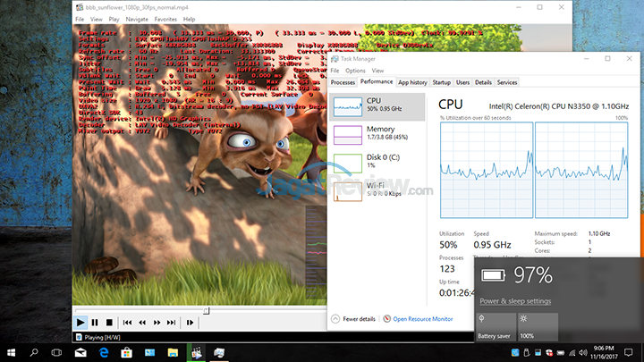Open the Play menu in media player
Screen dimensions: 644x362
(114, 19)
